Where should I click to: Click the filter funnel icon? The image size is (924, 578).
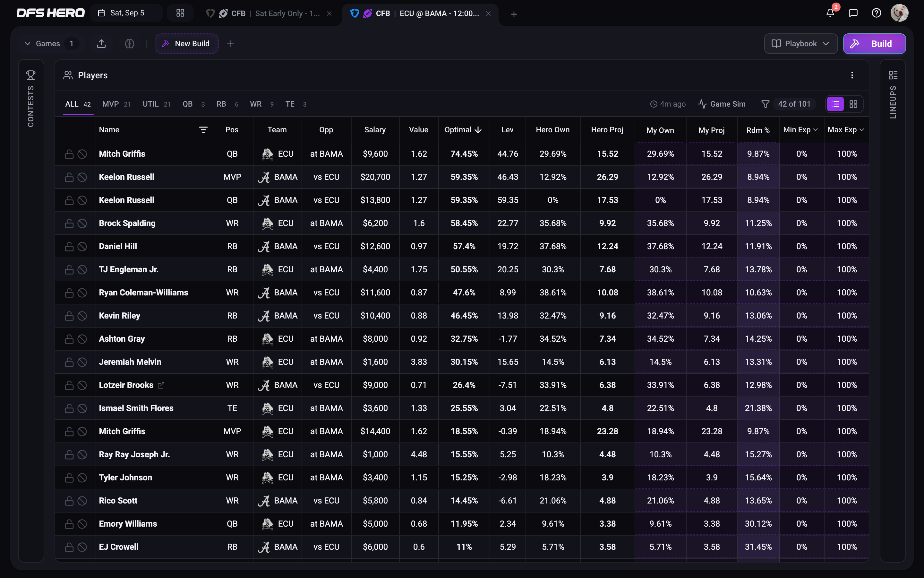765,104
